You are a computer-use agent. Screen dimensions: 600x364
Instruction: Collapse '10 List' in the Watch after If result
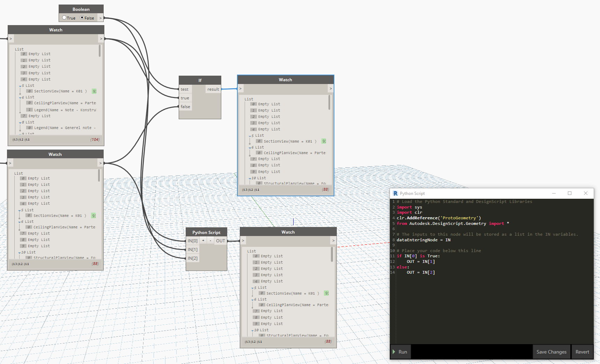(250, 179)
